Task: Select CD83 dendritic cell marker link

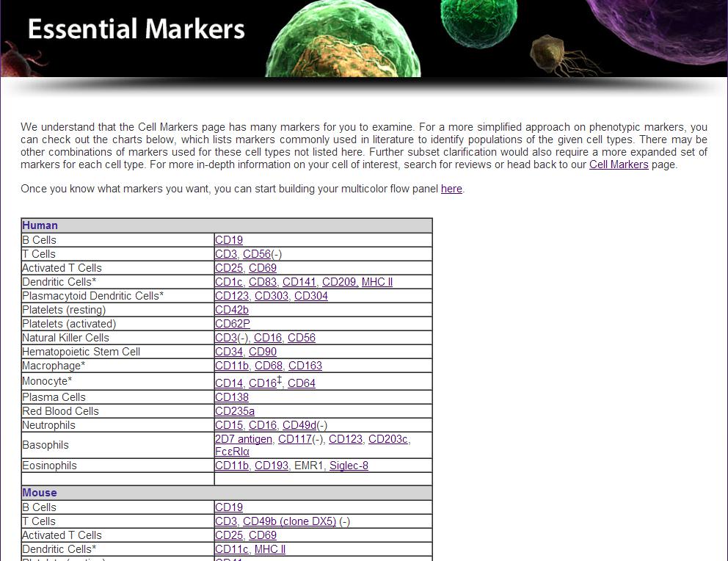Action: 262,282
